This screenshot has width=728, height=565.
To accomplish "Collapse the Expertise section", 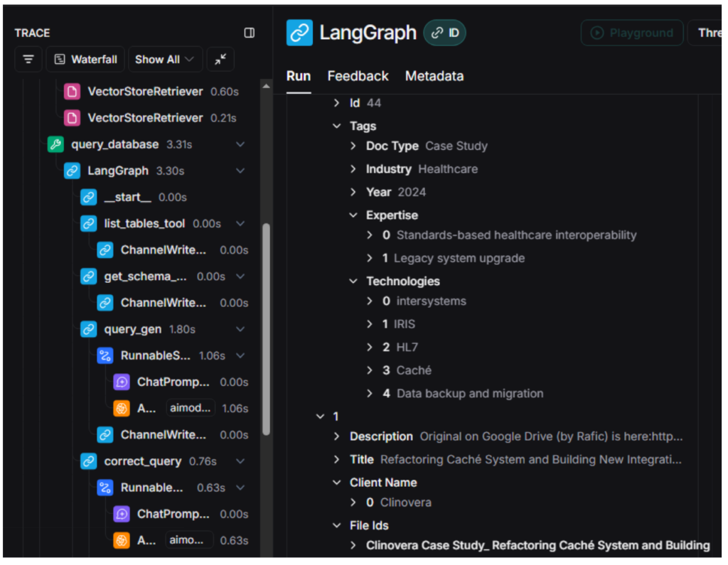I will (x=353, y=215).
